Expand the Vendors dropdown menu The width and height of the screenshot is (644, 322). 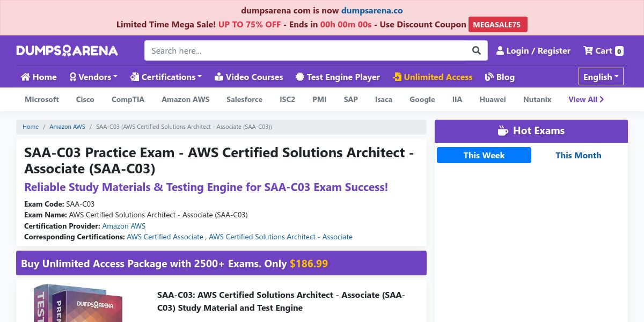pos(93,77)
